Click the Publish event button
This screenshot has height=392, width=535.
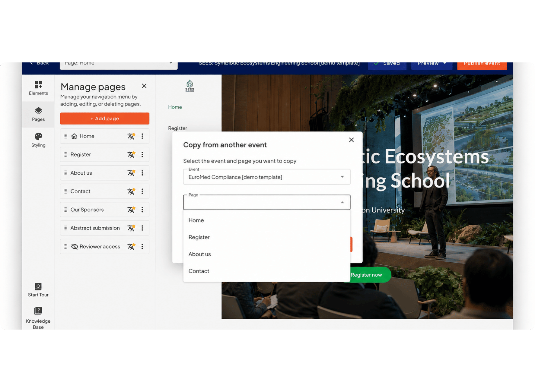(482, 64)
